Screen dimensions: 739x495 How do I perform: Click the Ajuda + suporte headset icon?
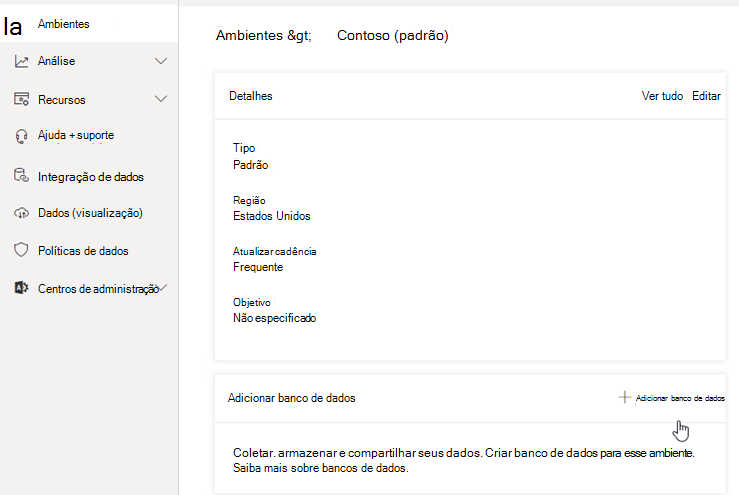[x=21, y=136]
